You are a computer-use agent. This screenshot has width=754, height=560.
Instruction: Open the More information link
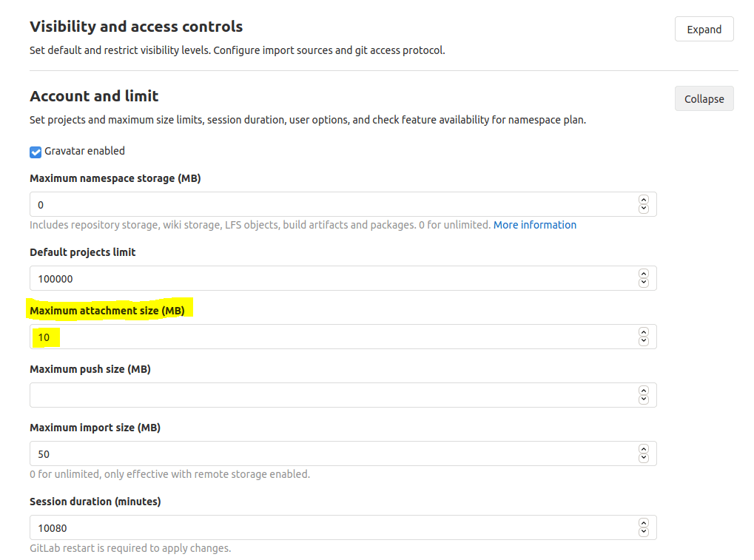tap(534, 225)
